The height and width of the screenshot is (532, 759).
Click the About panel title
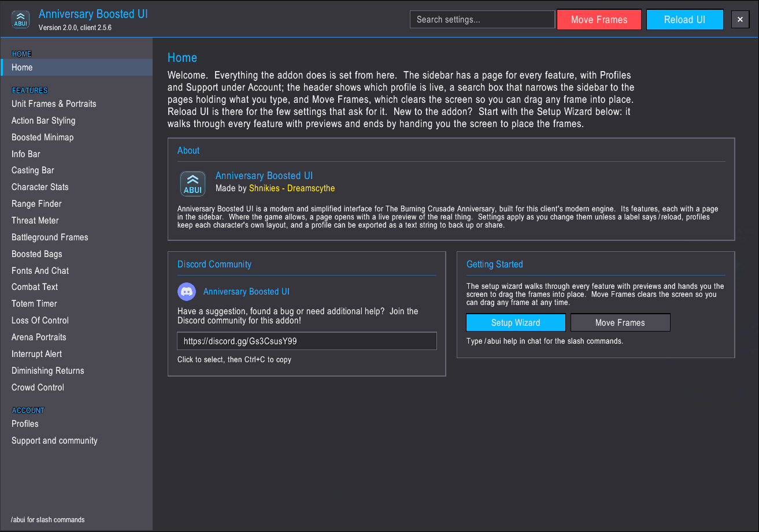pyautogui.click(x=188, y=151)
